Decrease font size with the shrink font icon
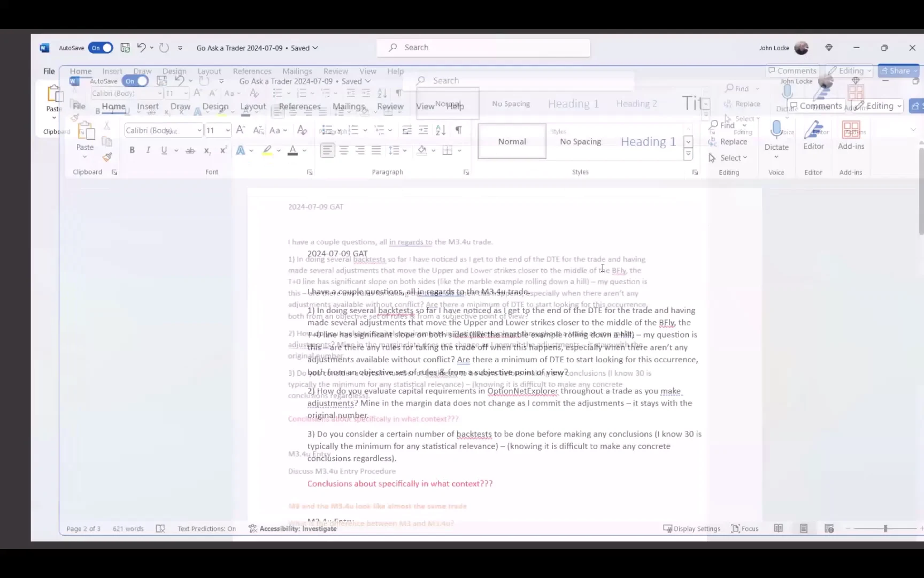Screen dimensions: 924x578 258,130
